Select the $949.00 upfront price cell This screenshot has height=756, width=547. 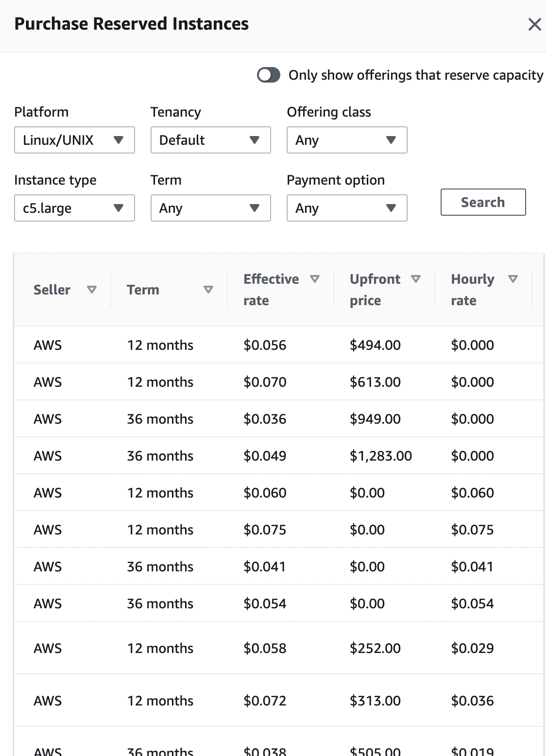(375, 419)
